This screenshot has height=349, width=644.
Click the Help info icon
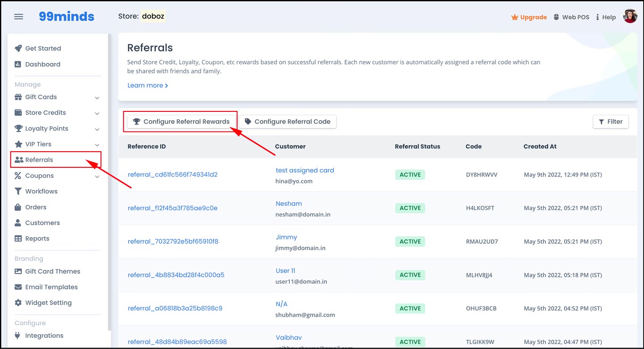[597, 17]
